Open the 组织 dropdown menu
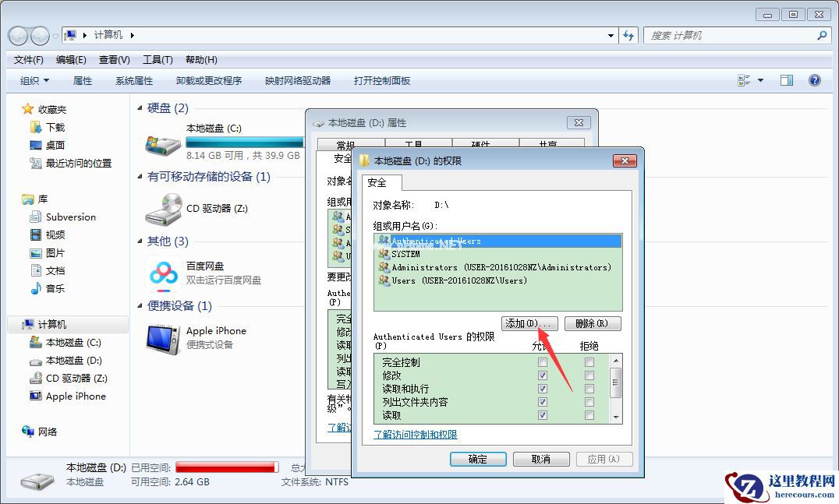 click(x=34, y=80)
